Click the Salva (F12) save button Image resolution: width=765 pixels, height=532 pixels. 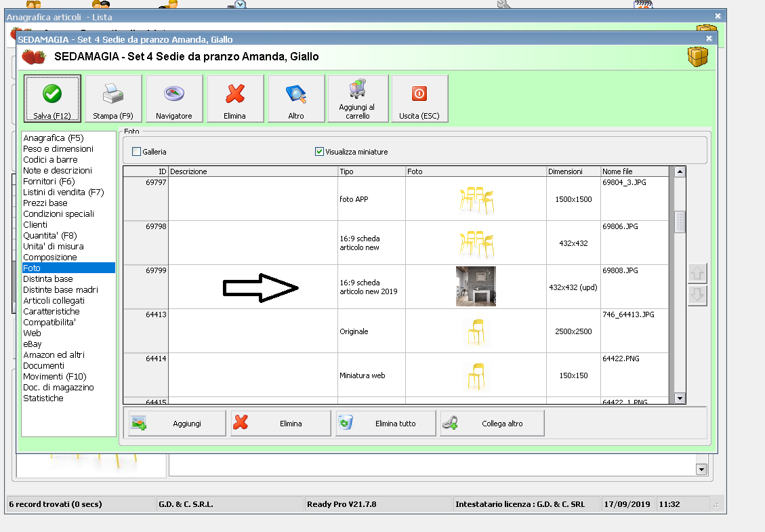coord(52,98)
